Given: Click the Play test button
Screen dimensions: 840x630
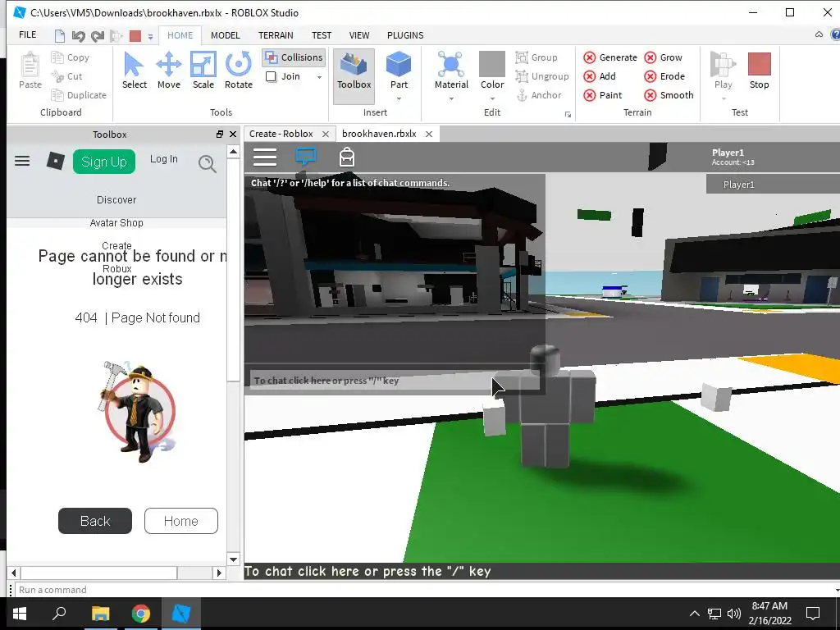Looking at the screenshot, I should [724, 70].
